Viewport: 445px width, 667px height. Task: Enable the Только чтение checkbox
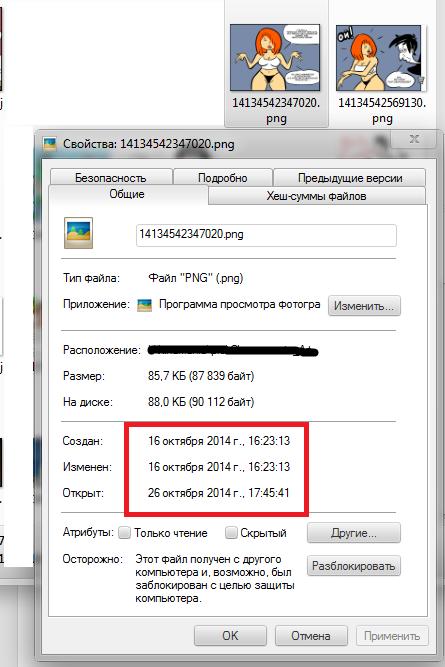[124, 533]
